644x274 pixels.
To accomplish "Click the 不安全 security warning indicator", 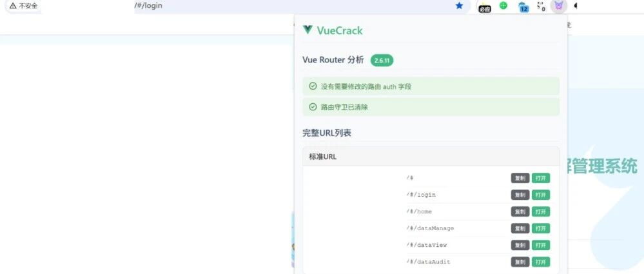I will (x=23, y=6).
